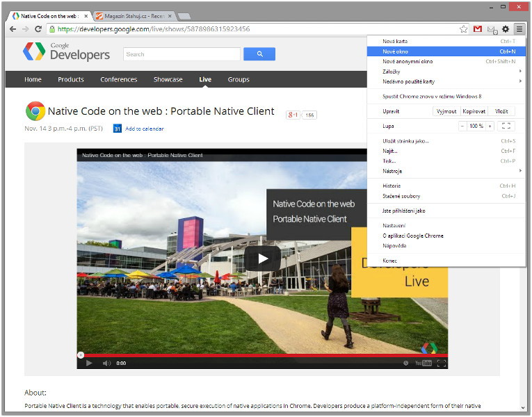Click the fullscreen icon beside zoom controls
The width and height of the screenshot is (532, 417).
[506, 126]
